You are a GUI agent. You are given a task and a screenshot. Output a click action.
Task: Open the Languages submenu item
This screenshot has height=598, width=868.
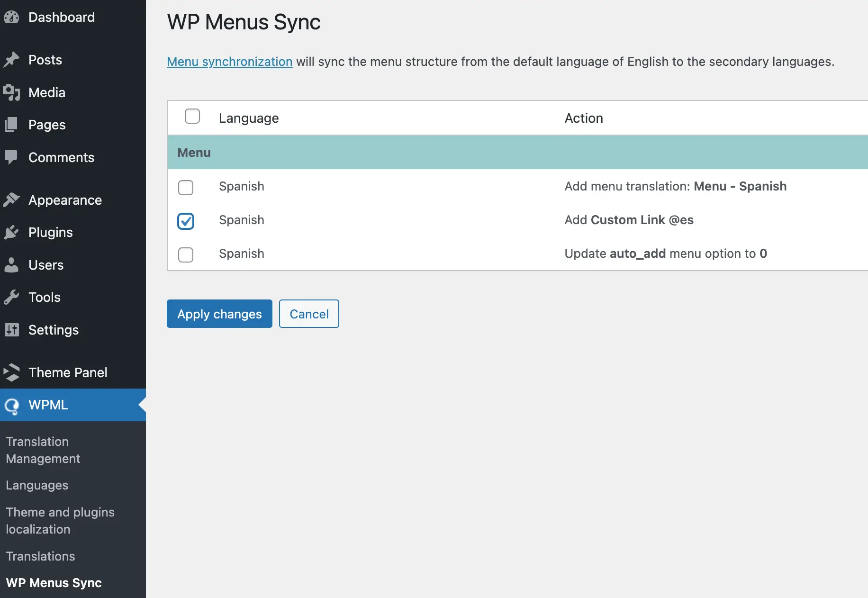click(x=37, y=485)
